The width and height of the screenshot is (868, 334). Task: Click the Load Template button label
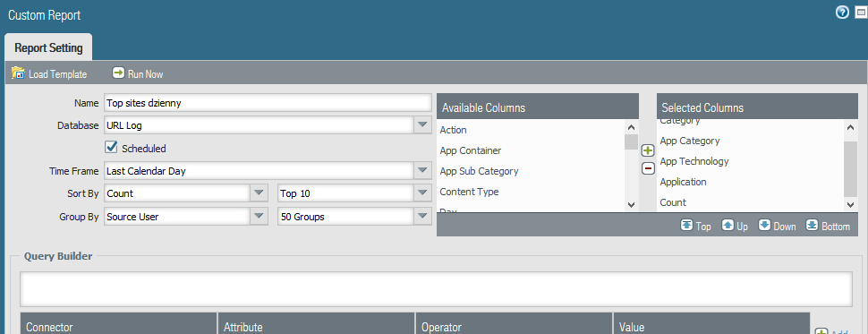tap(57, 74)
